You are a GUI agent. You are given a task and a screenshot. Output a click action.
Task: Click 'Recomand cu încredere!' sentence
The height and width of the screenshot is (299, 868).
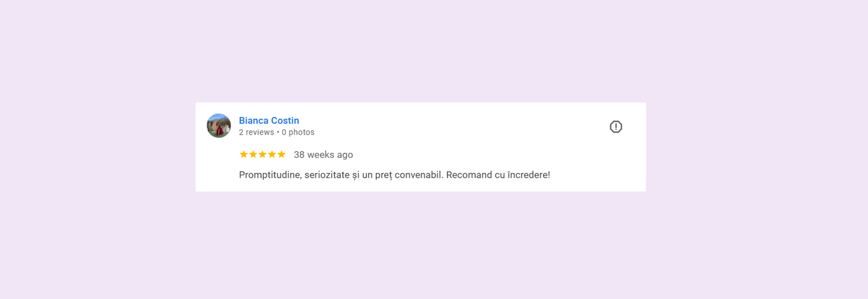(498, 175)
